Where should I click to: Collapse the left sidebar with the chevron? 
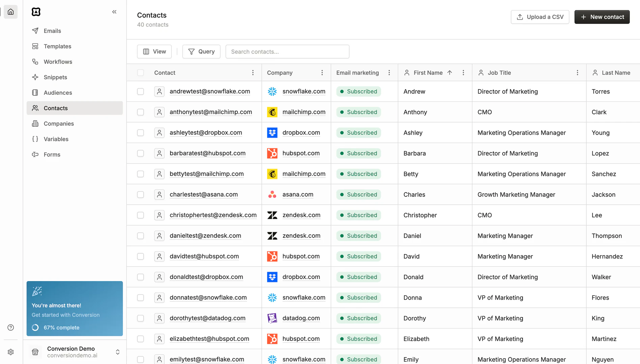[114, 11]
